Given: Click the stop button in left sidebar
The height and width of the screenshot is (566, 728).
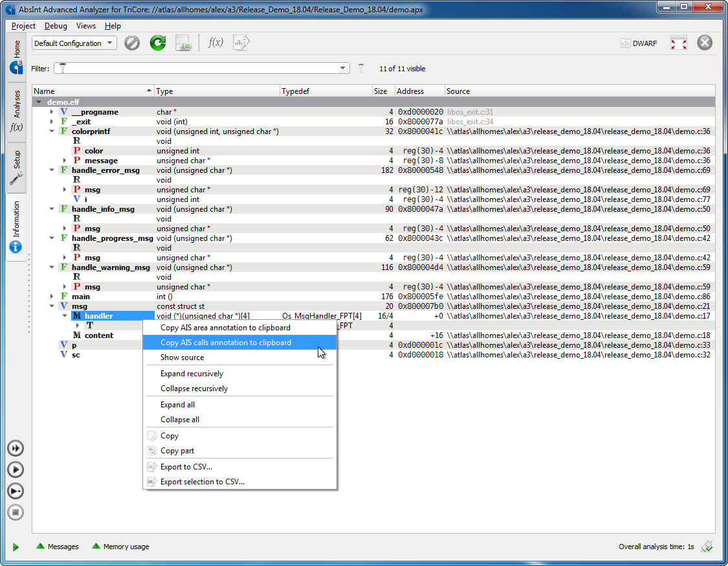Looking at the screenshot, I should (16, 512).
